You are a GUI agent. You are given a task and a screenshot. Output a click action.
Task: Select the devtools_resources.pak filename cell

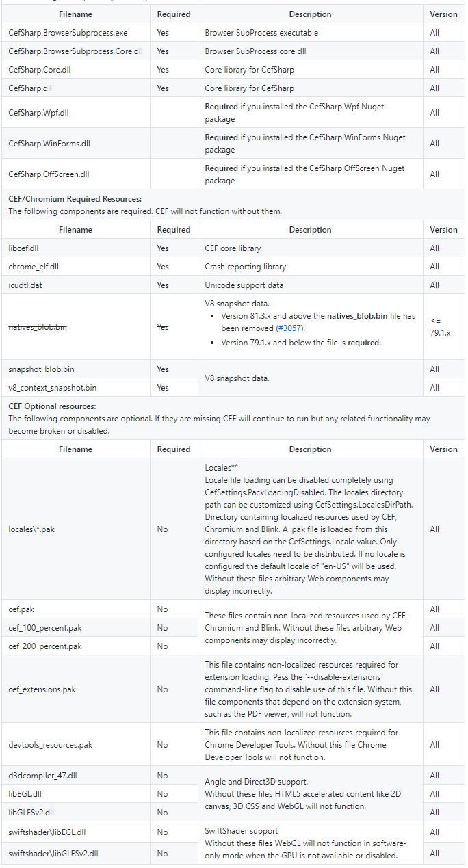50,745
